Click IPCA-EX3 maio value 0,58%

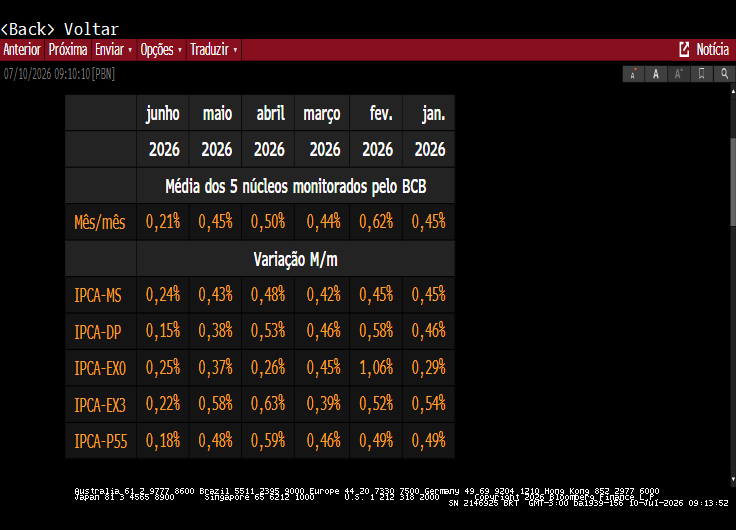click(215, 403)
